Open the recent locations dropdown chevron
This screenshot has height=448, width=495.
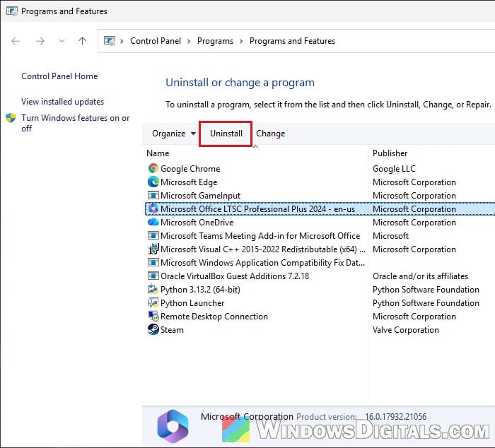62,41
